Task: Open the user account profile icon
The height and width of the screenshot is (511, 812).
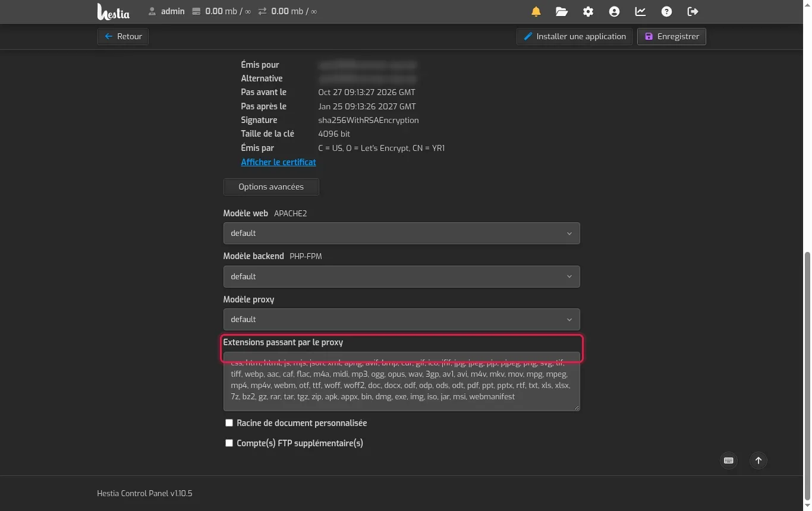Action: [614, 11]
